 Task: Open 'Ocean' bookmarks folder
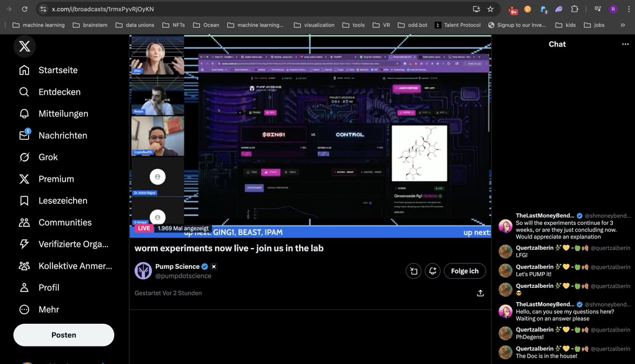coord(205,25)
